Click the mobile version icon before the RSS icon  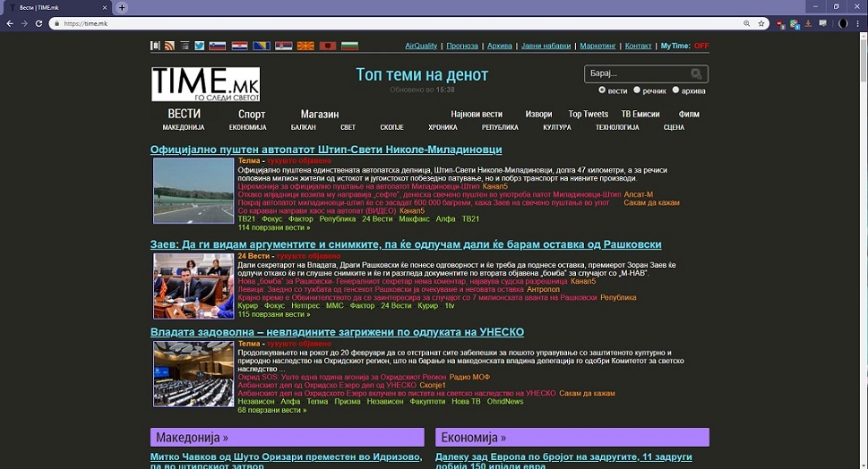(x=155, y=46)
